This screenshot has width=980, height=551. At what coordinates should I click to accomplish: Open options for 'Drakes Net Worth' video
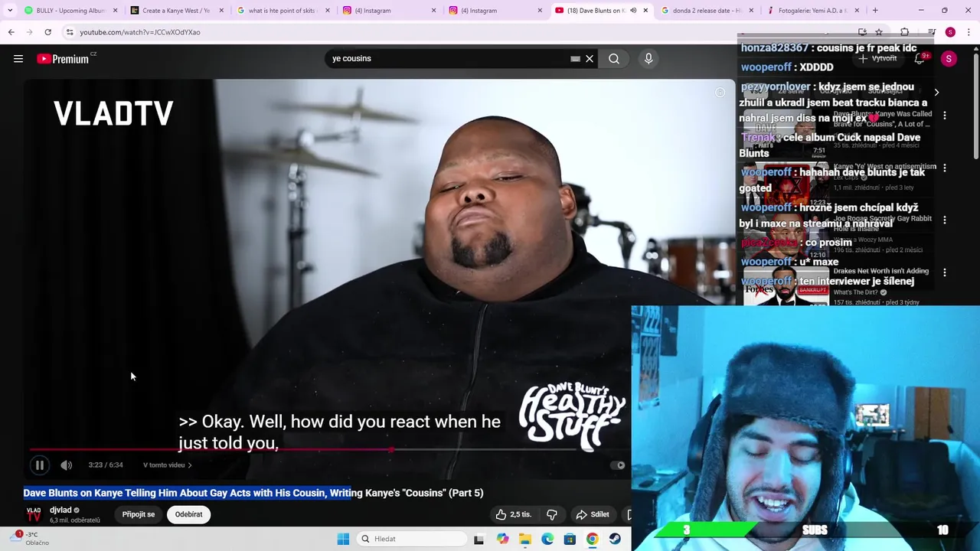click(945, 272)
